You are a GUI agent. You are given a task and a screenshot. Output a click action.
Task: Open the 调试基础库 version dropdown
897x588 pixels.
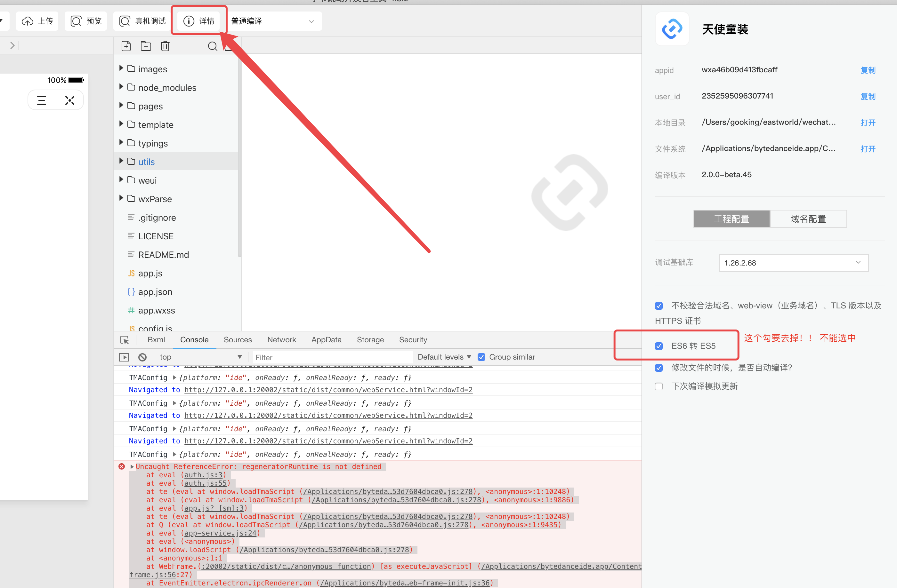click(793, 263)
